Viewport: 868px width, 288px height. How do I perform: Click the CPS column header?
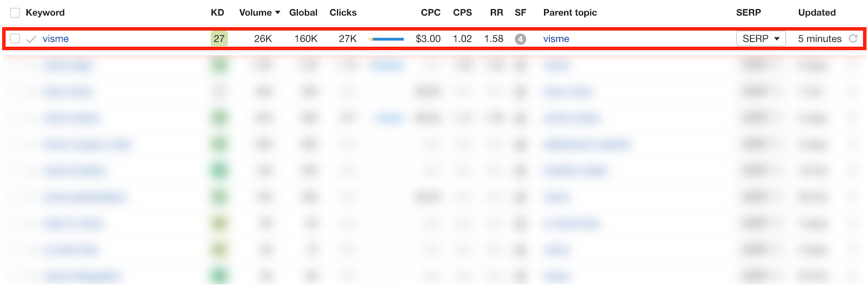point(463,12)
